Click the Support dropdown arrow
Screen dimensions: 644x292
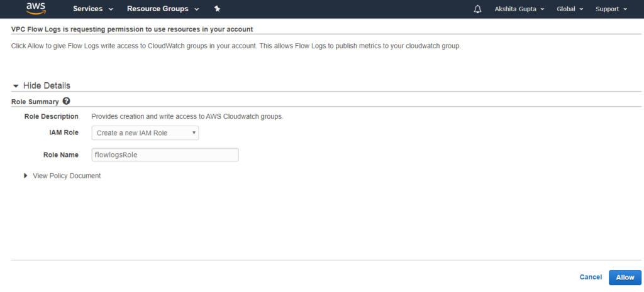pos(625,9)
